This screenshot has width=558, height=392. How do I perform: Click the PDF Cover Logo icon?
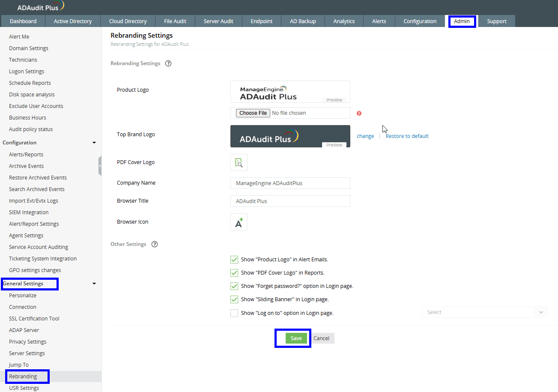239,162
